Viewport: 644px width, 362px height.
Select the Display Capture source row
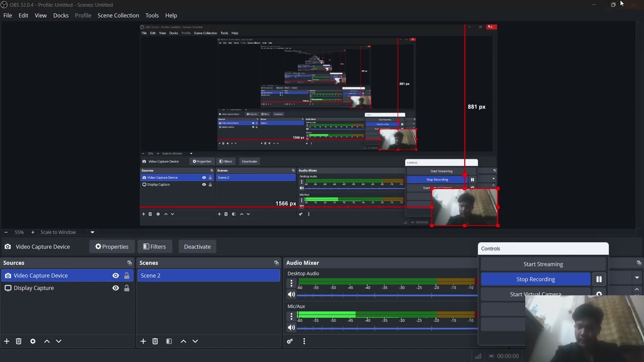click(67, 288)
